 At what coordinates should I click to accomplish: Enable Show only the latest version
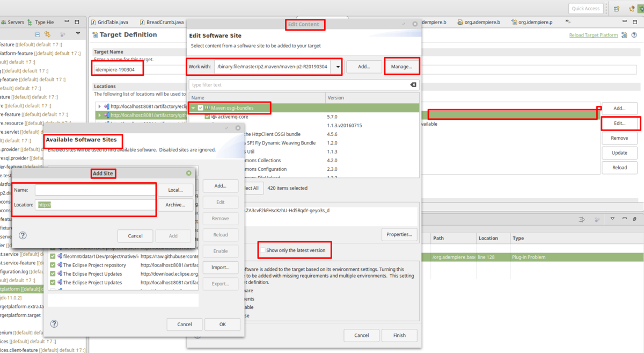pyautogui.click(x=263, y=250)
